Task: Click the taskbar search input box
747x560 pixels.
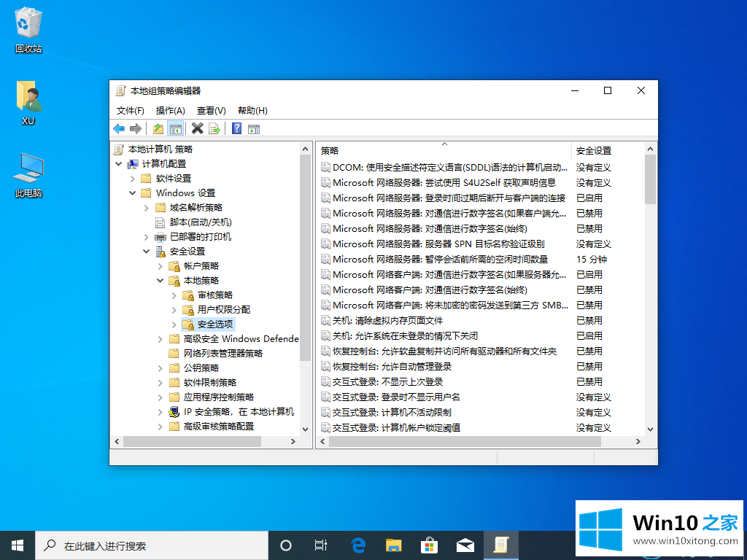Action: (152, 545)
